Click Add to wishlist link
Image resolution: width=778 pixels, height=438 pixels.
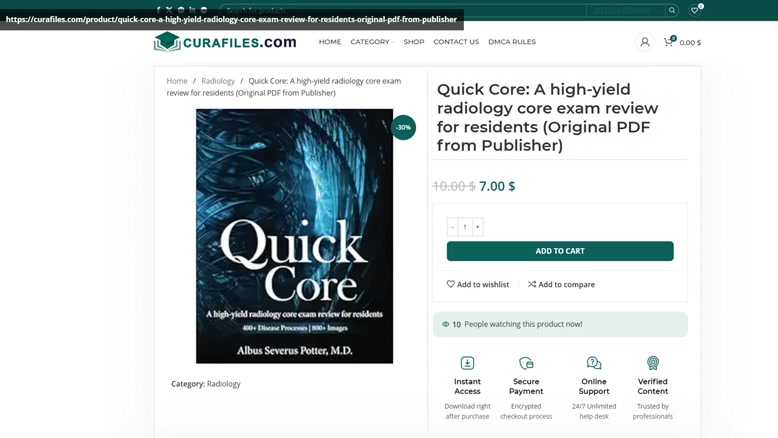(478, 284)
